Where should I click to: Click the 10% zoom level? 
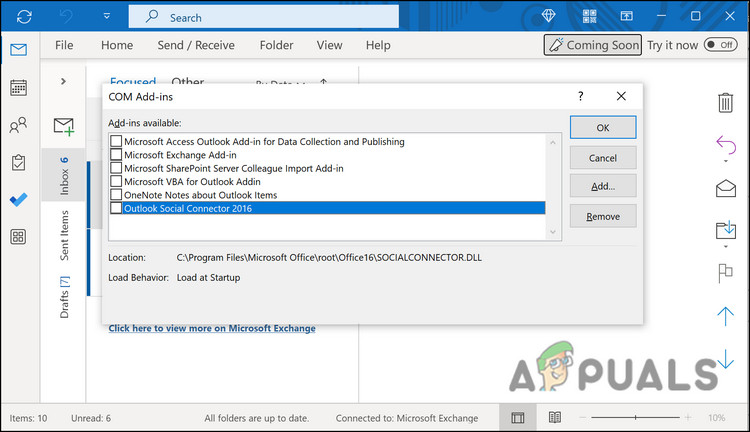[717, 418]
